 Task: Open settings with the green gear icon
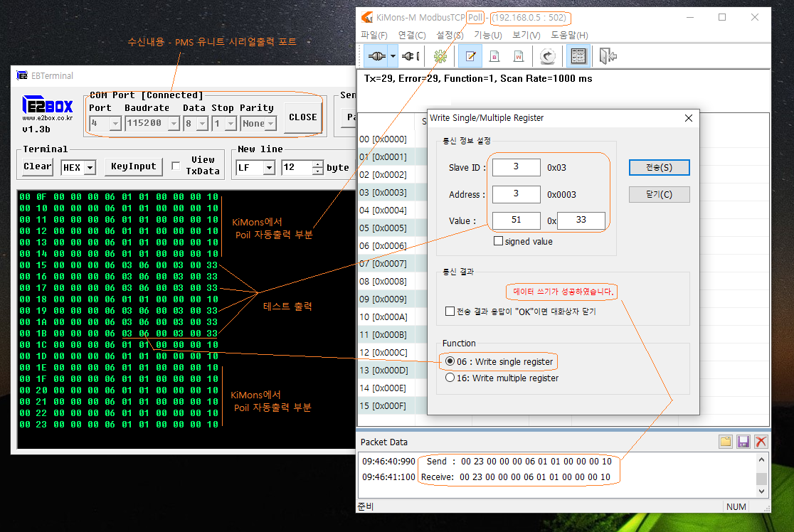coord(440,56)
